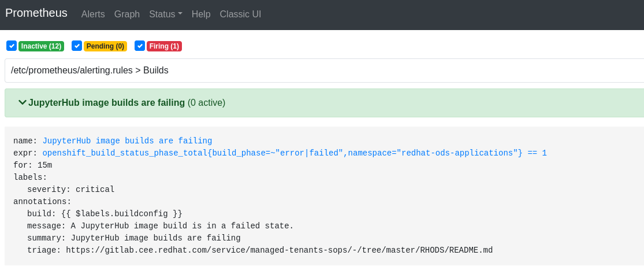644x270 pixels.
Task: Uncheck the Pending alerts checkbox
Action: click(x=77, y=46)
